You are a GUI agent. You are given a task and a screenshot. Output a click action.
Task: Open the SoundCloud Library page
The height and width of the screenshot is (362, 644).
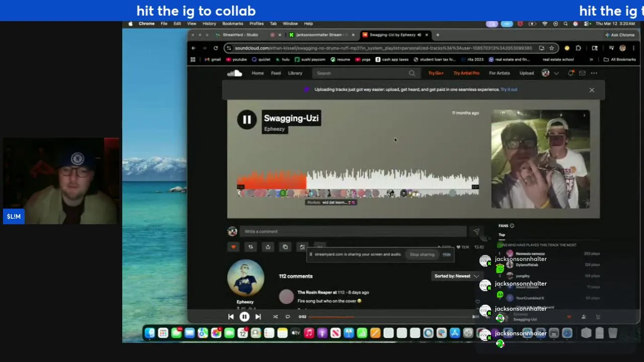point(295,73)
